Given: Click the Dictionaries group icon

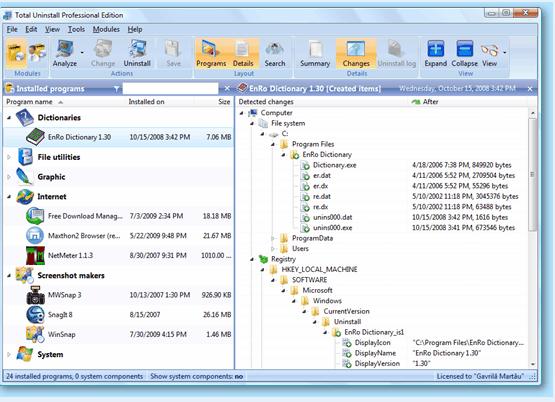Looking at the screenshot, I should (25, 117).
